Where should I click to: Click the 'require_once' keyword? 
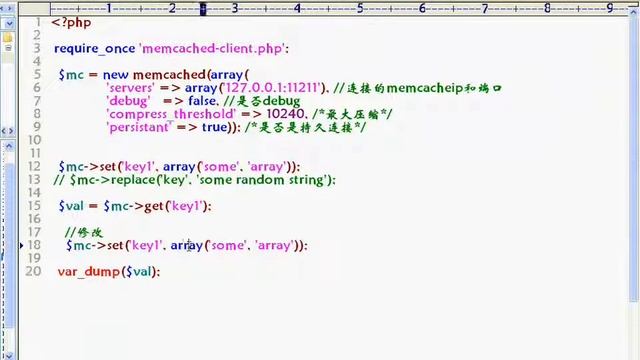(x=94, y=49)
